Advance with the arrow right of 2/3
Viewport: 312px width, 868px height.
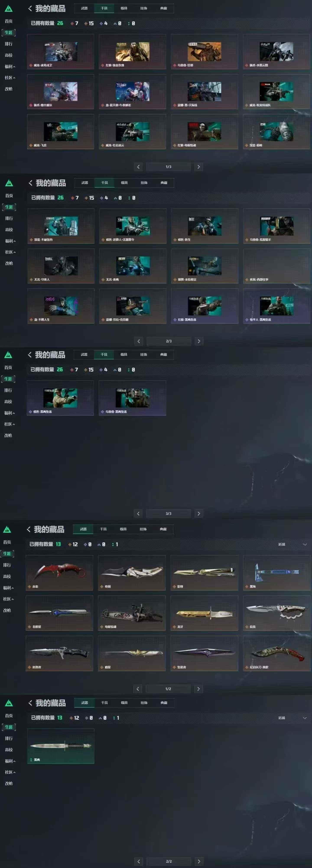pos(199,341)
